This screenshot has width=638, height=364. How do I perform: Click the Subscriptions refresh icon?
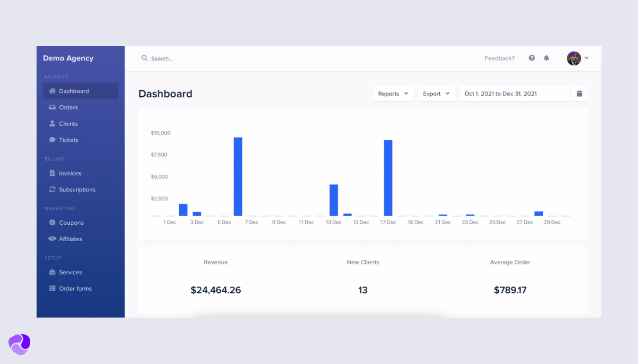coord(52,190)
